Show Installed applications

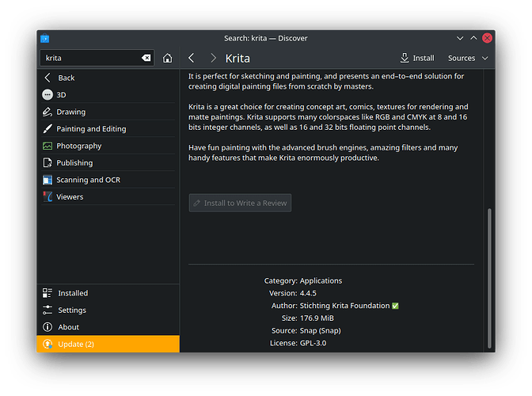pos(108,293)
